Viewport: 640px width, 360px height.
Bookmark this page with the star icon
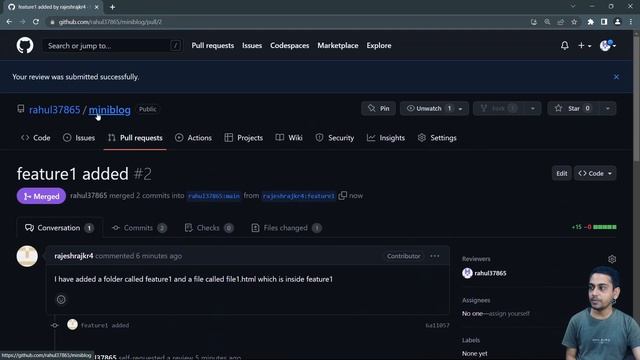point(574,22)
